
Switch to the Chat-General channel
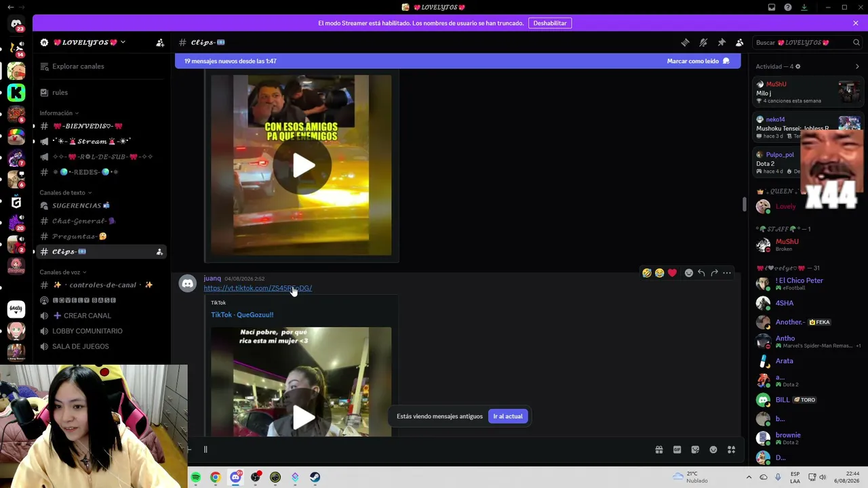[x=102, y=221]
